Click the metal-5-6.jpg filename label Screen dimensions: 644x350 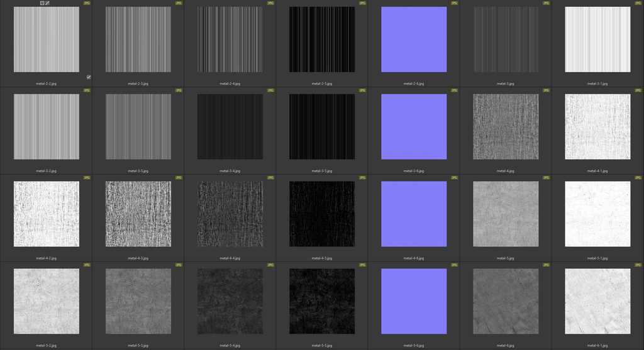pyautogui.click(x=414, y=345)
